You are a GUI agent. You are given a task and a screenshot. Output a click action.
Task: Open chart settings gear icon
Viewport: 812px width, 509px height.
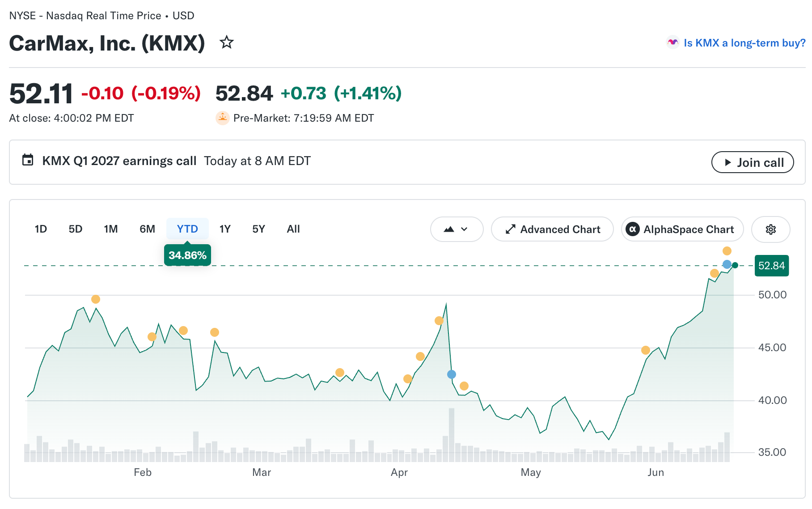pyautogui.click(x=771, y=229)
